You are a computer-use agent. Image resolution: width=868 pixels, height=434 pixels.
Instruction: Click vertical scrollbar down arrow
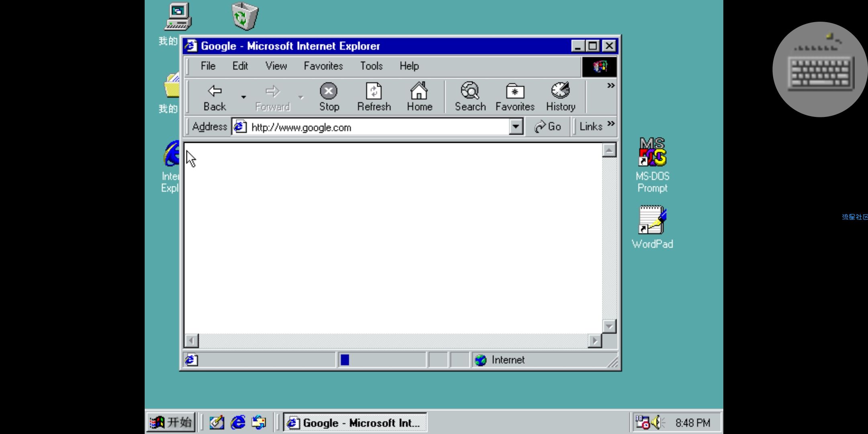tap(609, 326)
